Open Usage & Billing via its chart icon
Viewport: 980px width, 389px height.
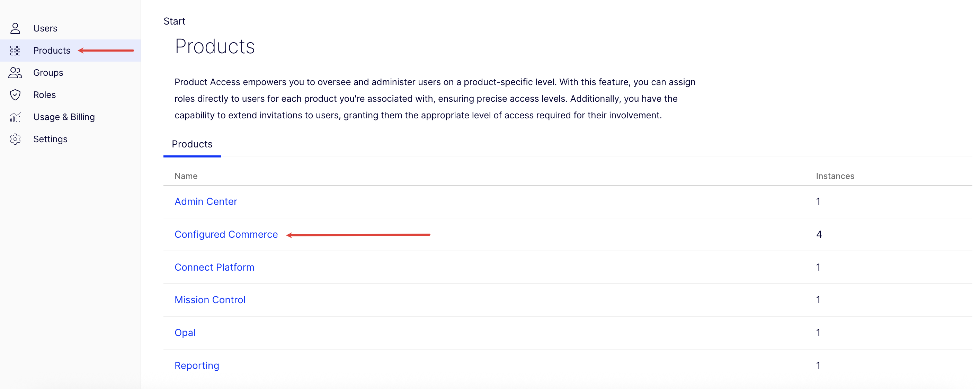15,117
